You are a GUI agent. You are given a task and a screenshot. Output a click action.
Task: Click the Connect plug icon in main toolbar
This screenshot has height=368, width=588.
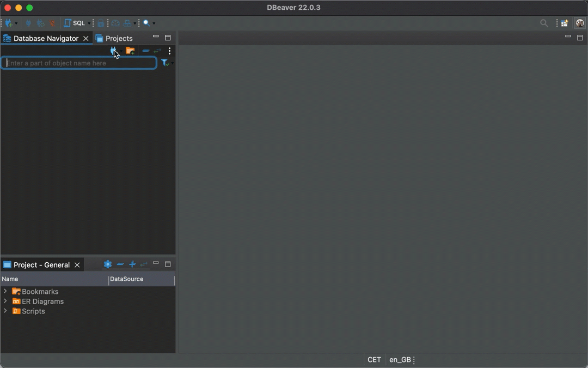pyautogui.click(x=28, y=23)
